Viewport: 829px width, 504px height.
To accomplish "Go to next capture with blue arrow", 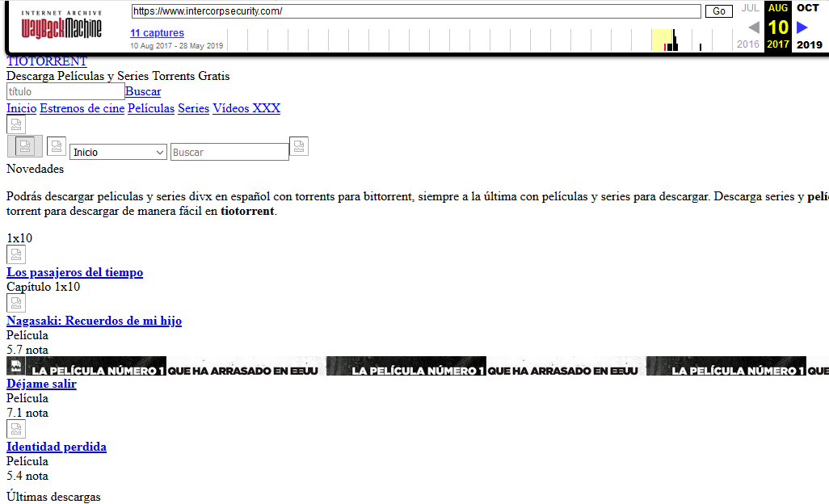I will point(802,27).
